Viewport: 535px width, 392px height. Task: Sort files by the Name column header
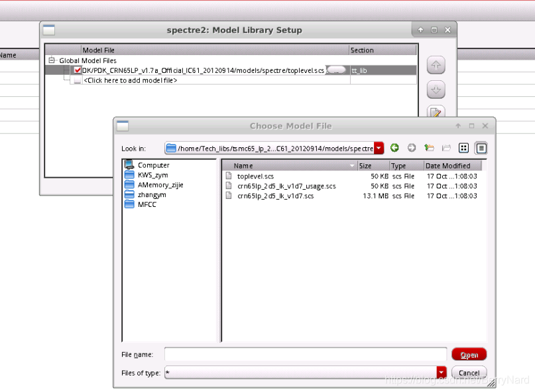click(289, 166)
